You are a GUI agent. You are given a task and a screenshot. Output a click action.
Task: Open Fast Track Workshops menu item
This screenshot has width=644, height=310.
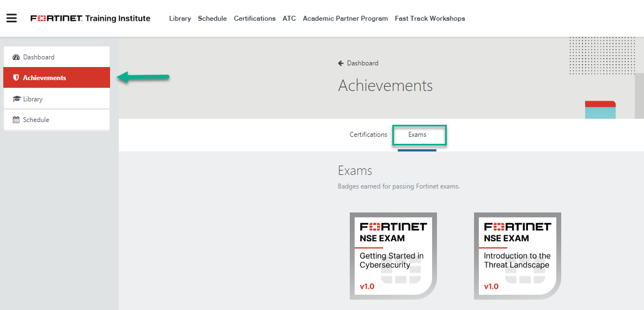coord(430,19)
